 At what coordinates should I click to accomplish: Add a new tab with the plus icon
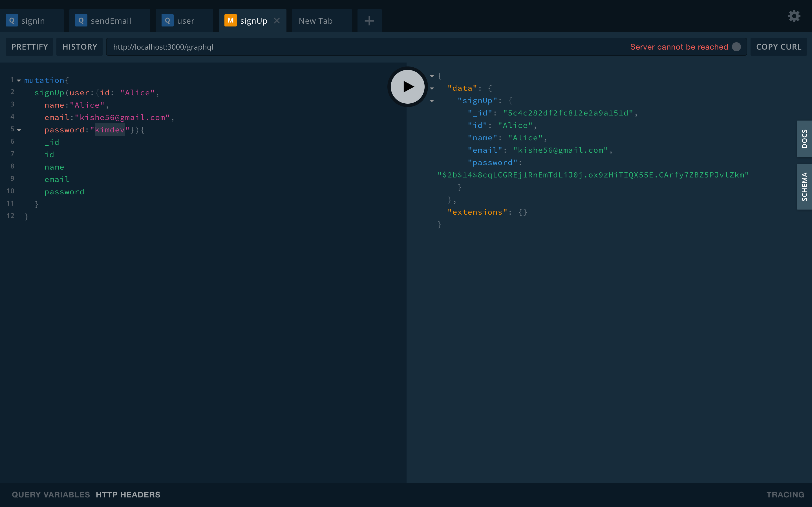[x=369, y=21]
